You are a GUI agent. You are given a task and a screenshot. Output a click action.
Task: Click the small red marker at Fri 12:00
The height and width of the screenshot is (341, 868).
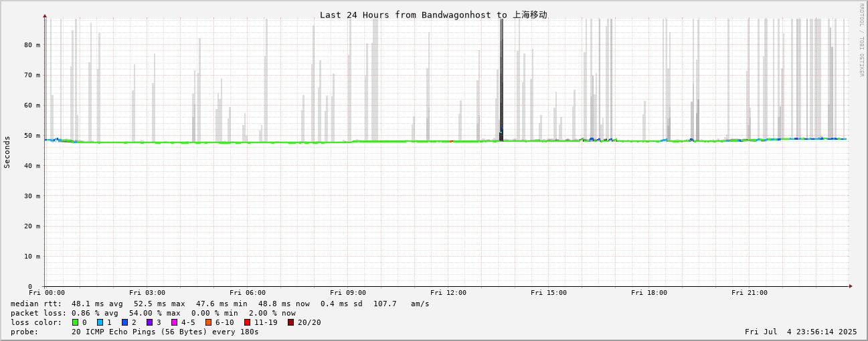[x=452, y=141]
